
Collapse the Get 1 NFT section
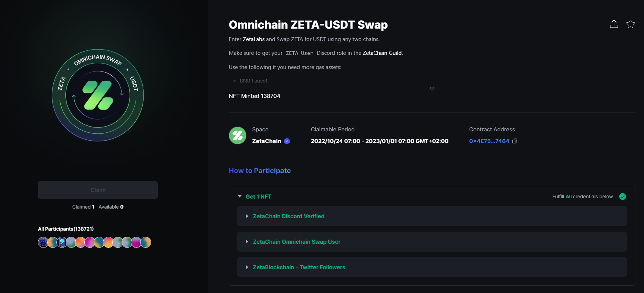(240, 196)
